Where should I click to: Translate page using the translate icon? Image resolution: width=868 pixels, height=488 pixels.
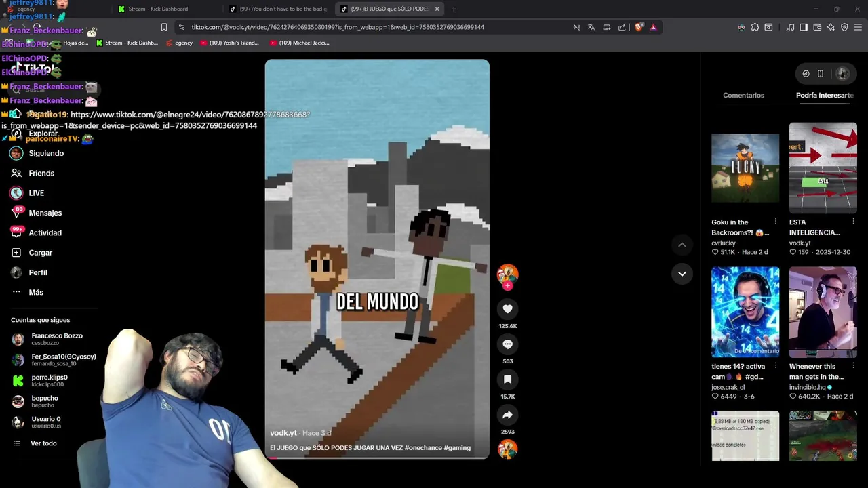click(x=591, y=27)
